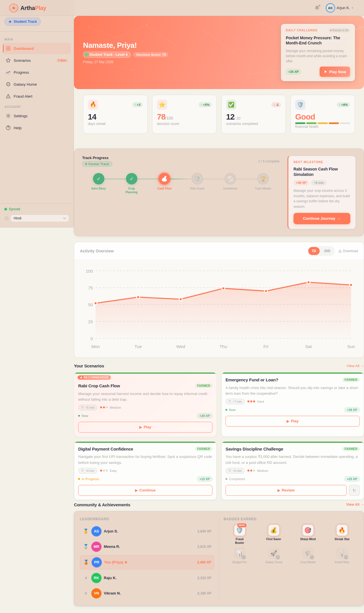This screenshot has width=364, height=613.
Task: Open the Hindi language dropdown
Action: 40,218
